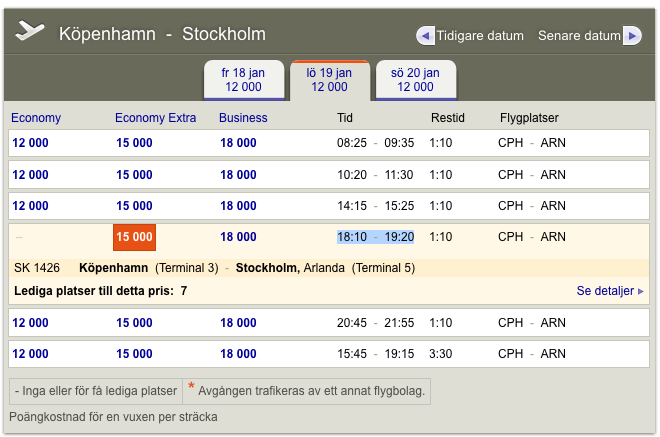Sort by the Economy column header
Image resolution: width=660 pixels, height=437 pixels.
[x=36, y=118]
